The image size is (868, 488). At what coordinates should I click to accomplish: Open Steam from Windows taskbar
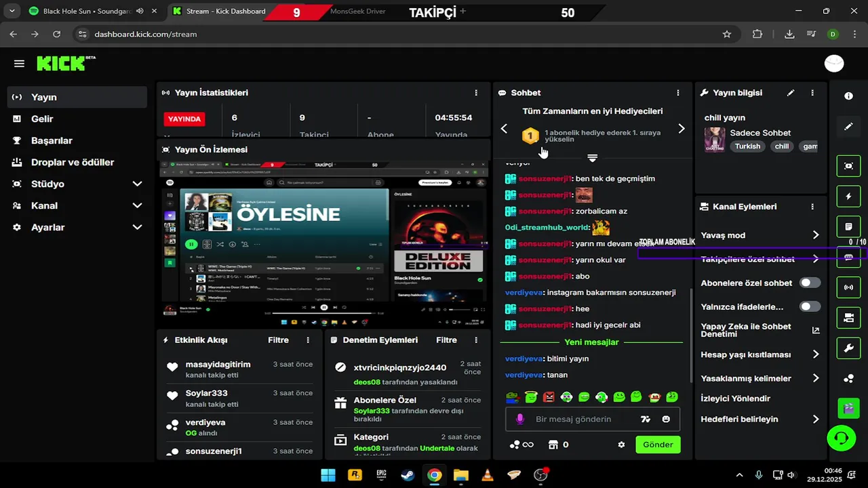tap(408, 474)
